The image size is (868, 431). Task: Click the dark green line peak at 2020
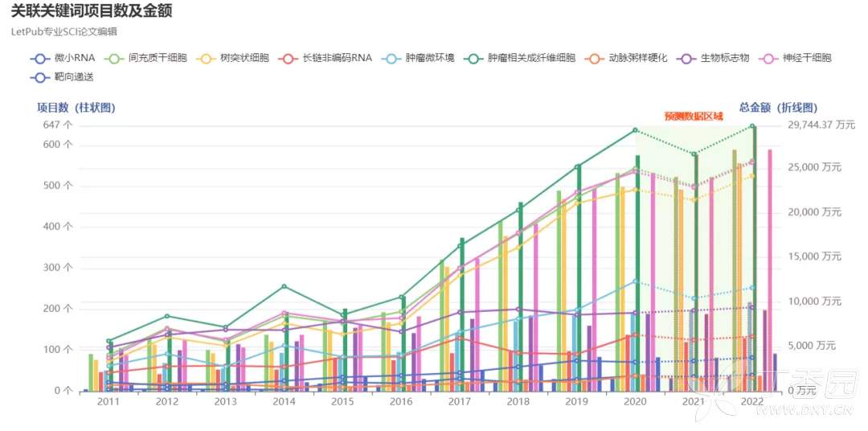(635, 130)
